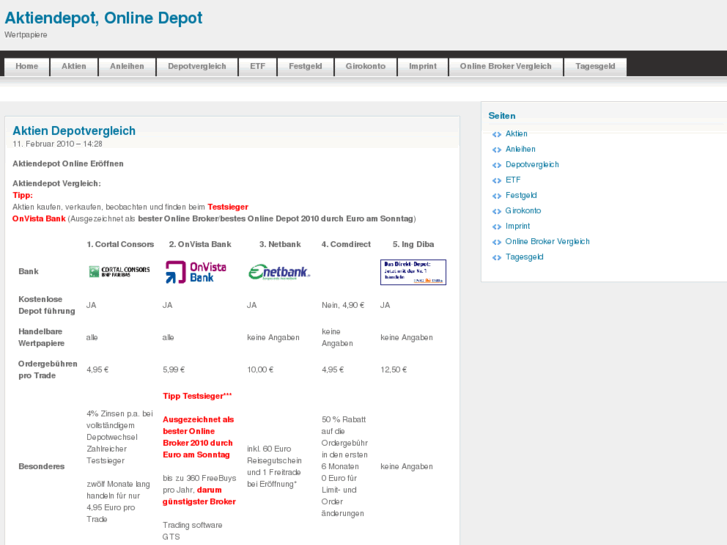Click the Anleihen link in Seiten sidebar
Viewport: 727px width, 545px height.
point(520,149)
